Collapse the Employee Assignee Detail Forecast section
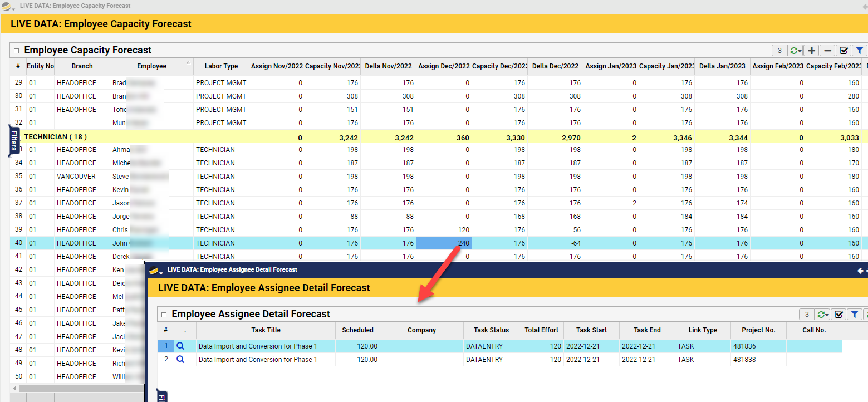Viewport: 868px width, 402px height. pos(164,315)
